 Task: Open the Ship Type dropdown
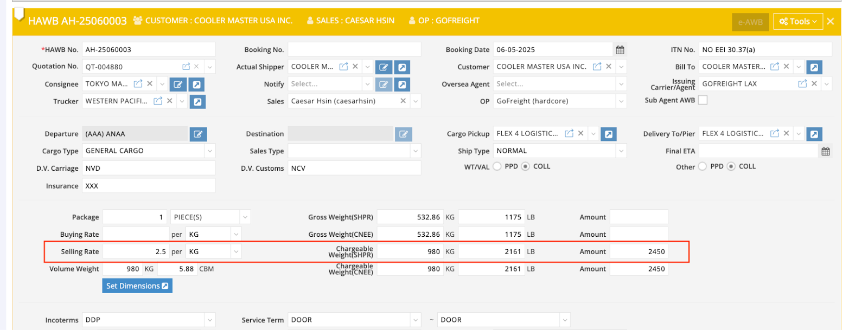tap(621, 151)
